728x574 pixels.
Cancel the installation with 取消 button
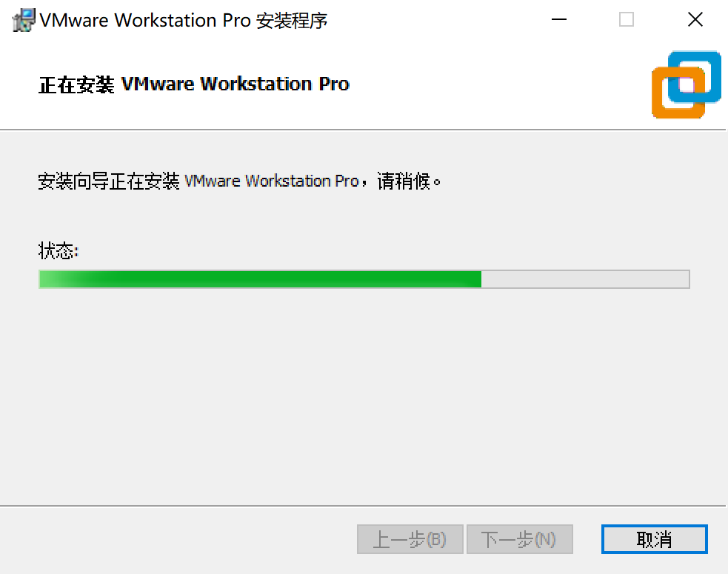click(x=654, y=539)
